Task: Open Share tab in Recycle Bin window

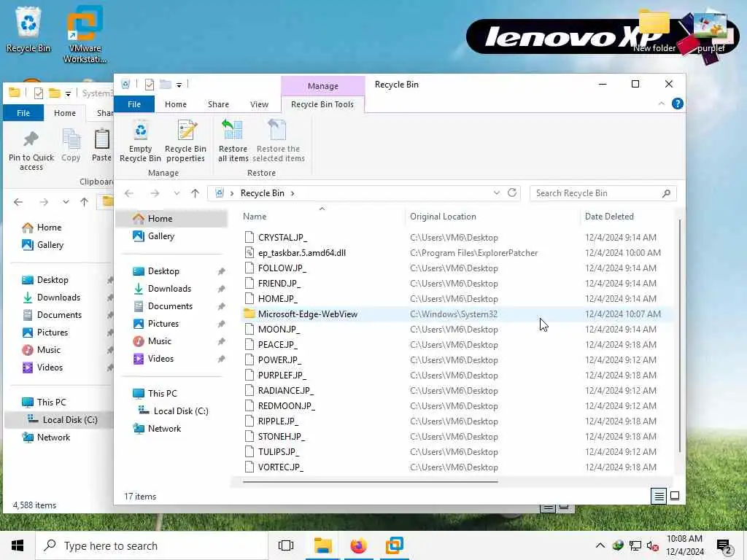Action: [x=218, y=104]
